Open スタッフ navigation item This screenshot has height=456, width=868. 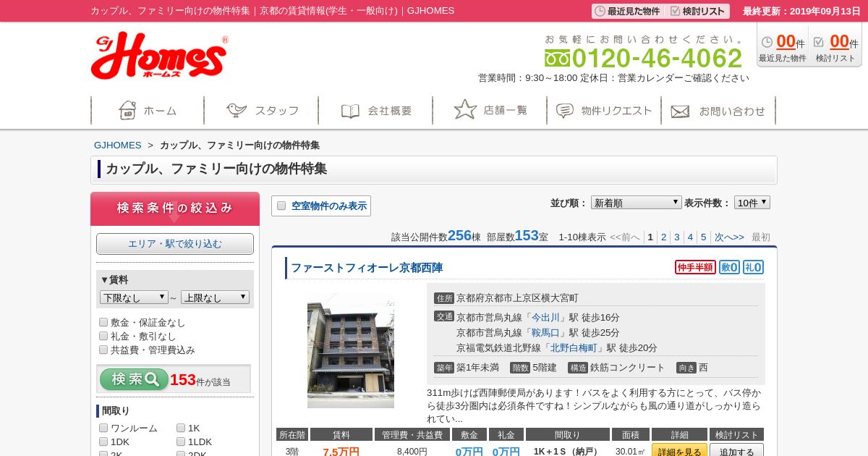(x=262, y=111)
